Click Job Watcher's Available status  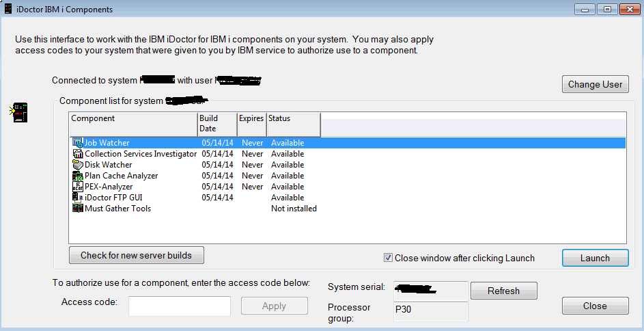coord(288,143)
